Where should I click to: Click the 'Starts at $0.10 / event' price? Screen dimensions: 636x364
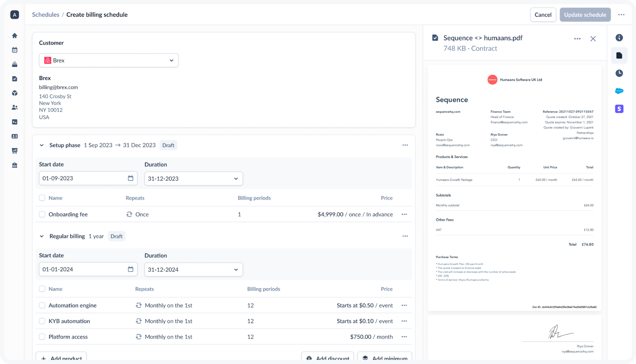(x=365, y=321)
